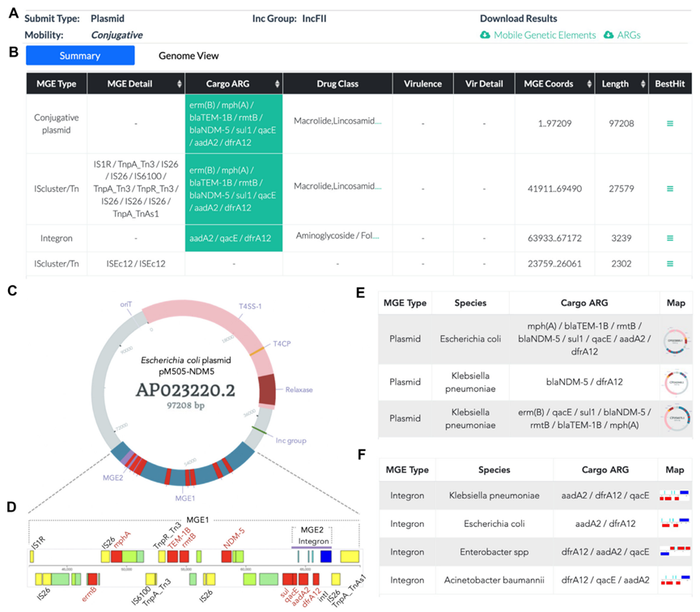Open the Acinetobacter baumannii integron map thumbnail
This screenshot has height=612, width=700.
673,580
